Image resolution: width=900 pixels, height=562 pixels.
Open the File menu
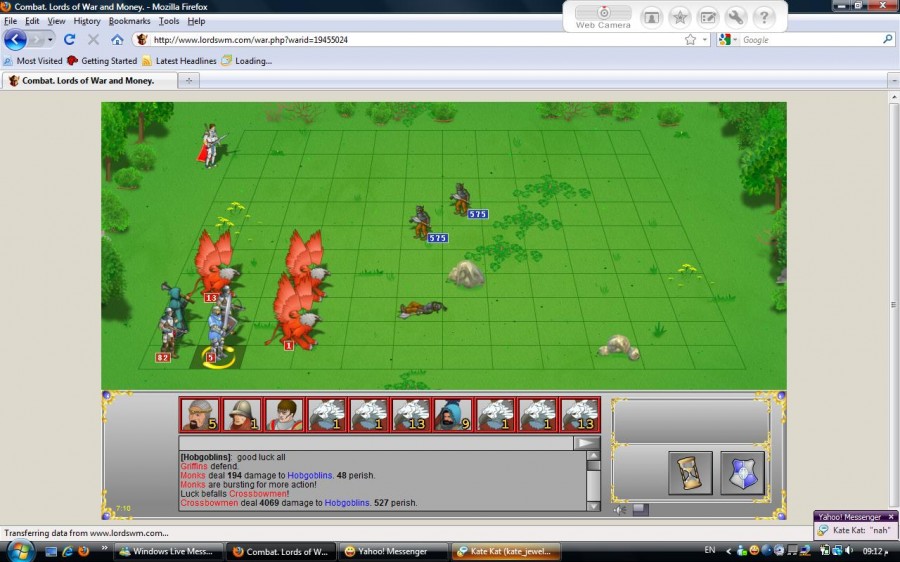[x=10, y=21]
